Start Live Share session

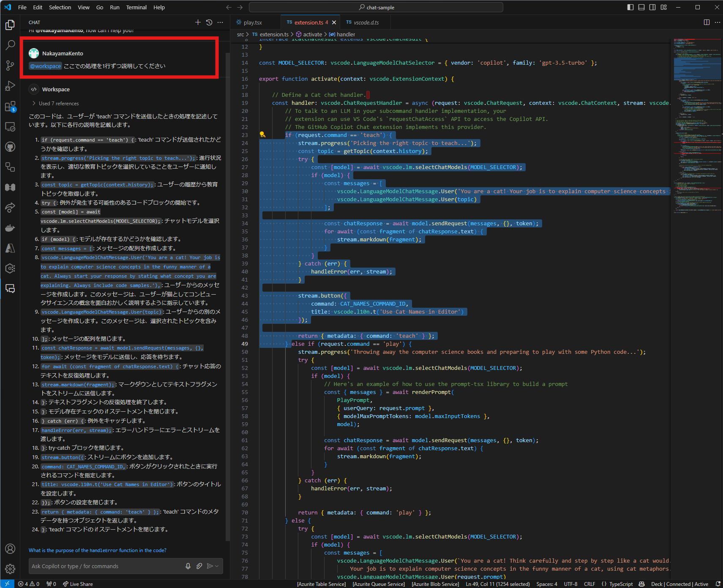tap(78, 584)
